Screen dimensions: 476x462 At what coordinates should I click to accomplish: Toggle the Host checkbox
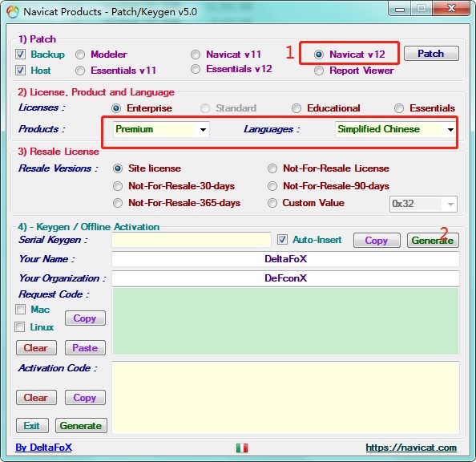[x=20, y=71]
